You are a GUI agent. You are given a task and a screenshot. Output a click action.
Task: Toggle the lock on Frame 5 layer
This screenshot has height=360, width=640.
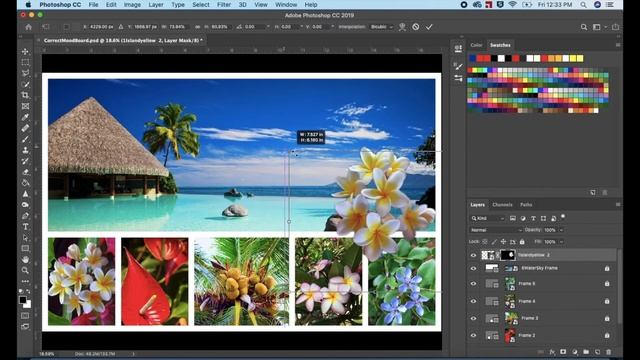tap(607, 284)
